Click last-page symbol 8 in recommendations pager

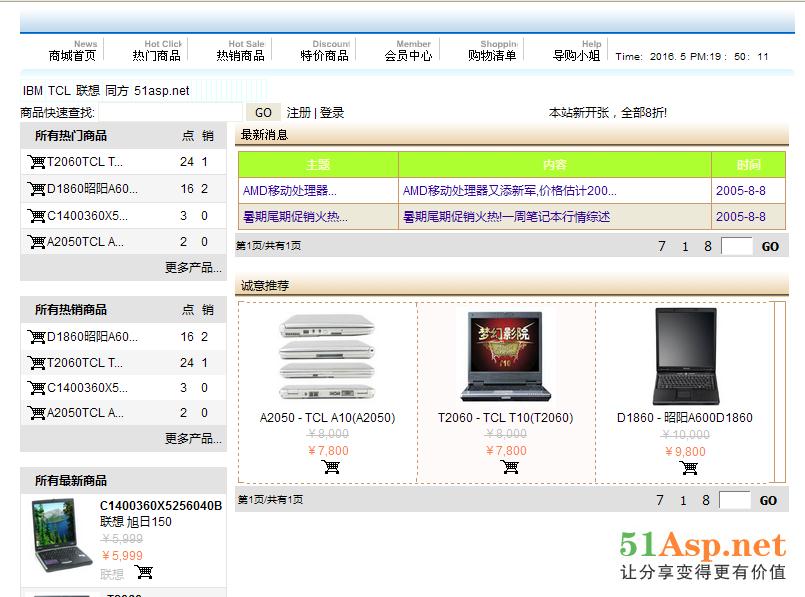706,500
